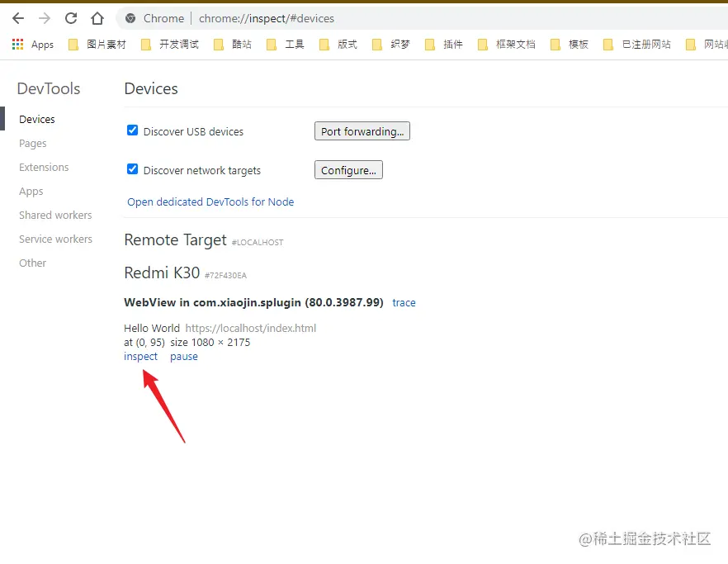Open dedicated DevTools for Node link
The image size is (728, 564).
click(x=210, y=201)
